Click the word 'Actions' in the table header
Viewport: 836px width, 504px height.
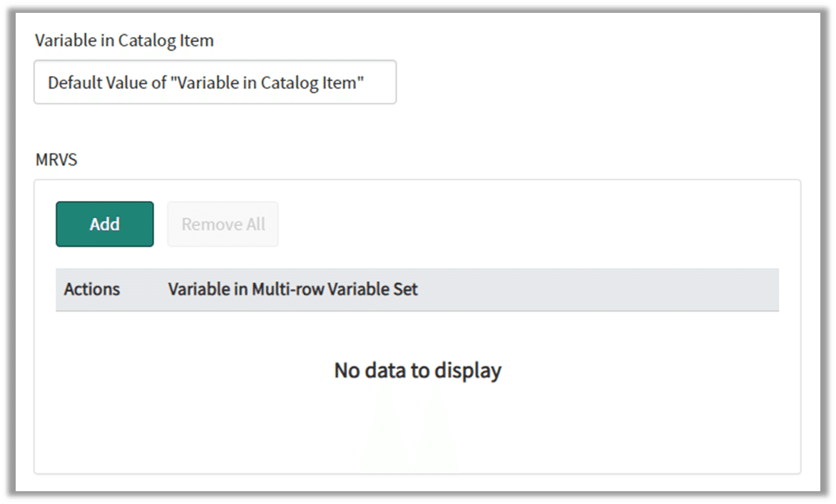pyautogui.click(x=92, y=289)
